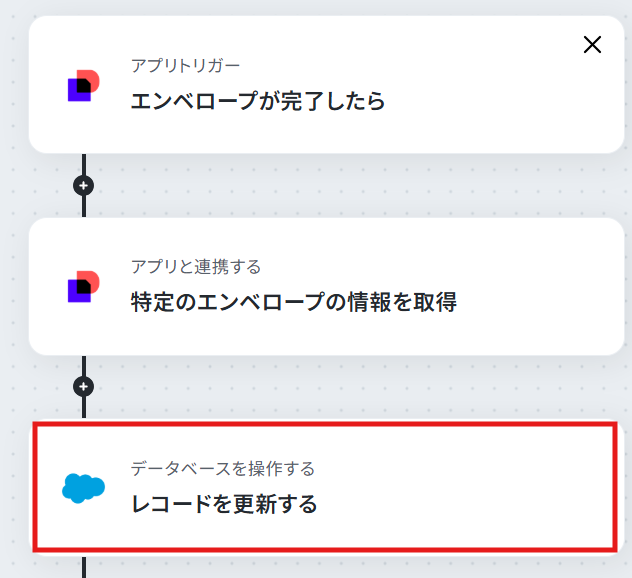Select the whole app trigger card
The height and width of the screenshot is (578, 632).
[x=326, y=85]
